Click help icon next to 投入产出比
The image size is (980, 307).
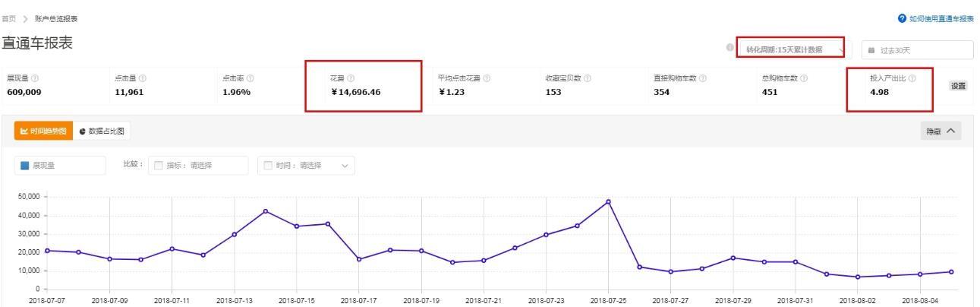click(912, 78)
